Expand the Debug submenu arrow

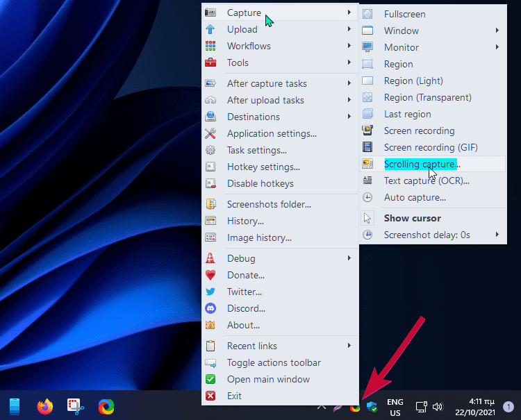[x=349, y=258]
